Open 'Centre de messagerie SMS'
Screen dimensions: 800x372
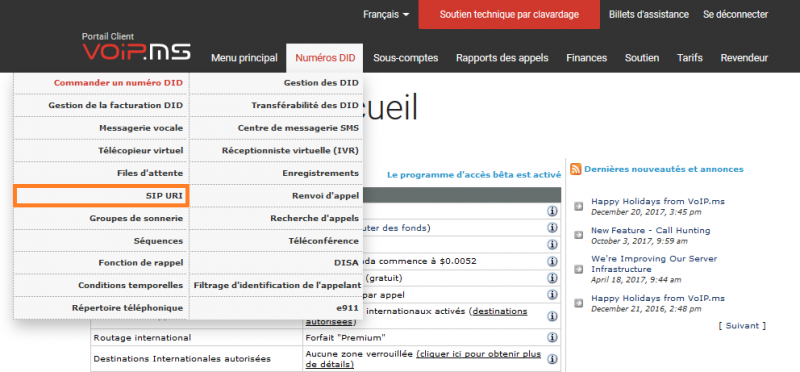[276, 128]
